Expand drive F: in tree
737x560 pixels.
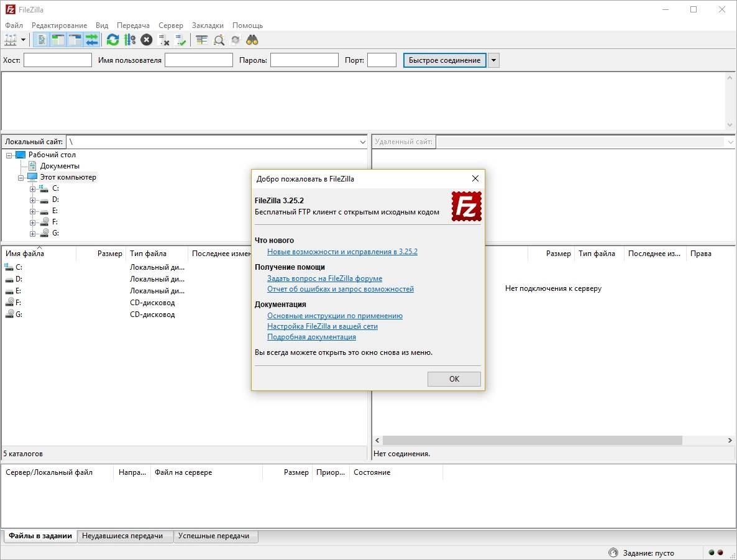point(32,223)
